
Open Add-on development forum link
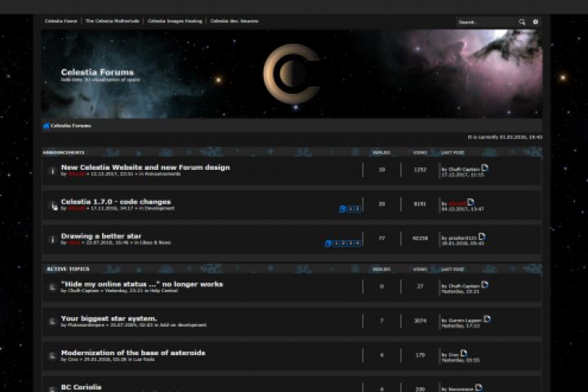[183, 325]
